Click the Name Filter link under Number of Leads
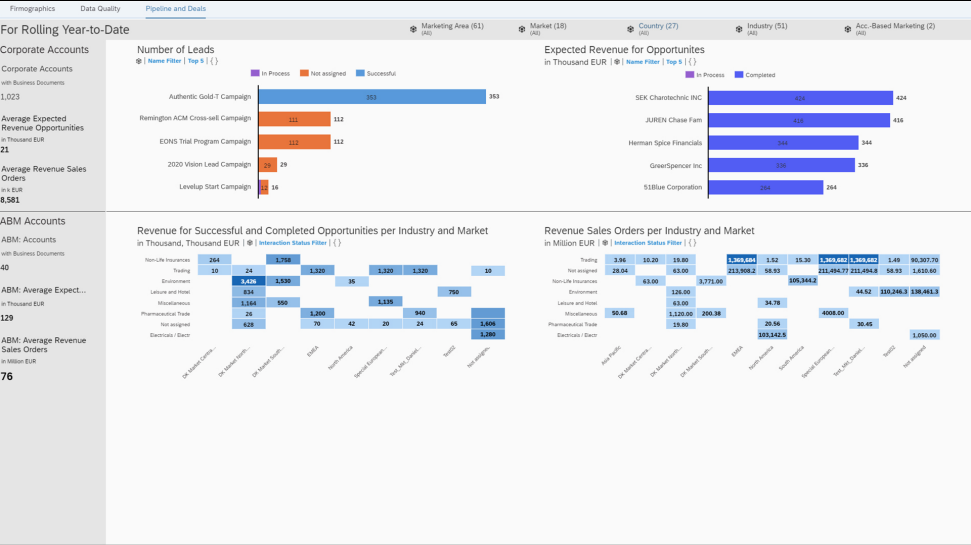The image size is (971, 545). [x=164, y=61]
